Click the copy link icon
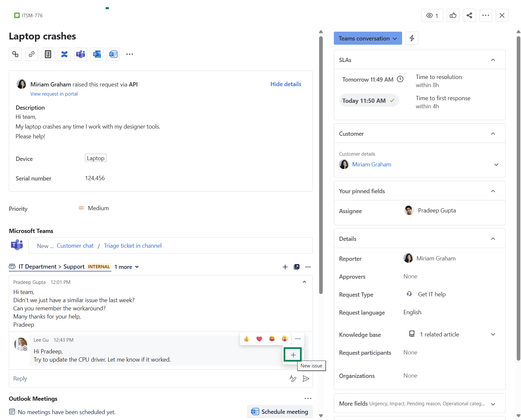 (32, 54)
